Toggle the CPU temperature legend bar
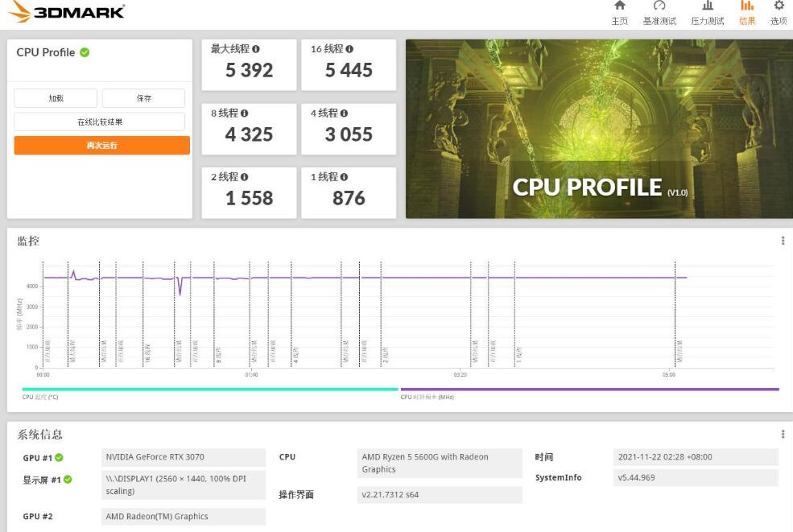 click(x=210, y=390)
